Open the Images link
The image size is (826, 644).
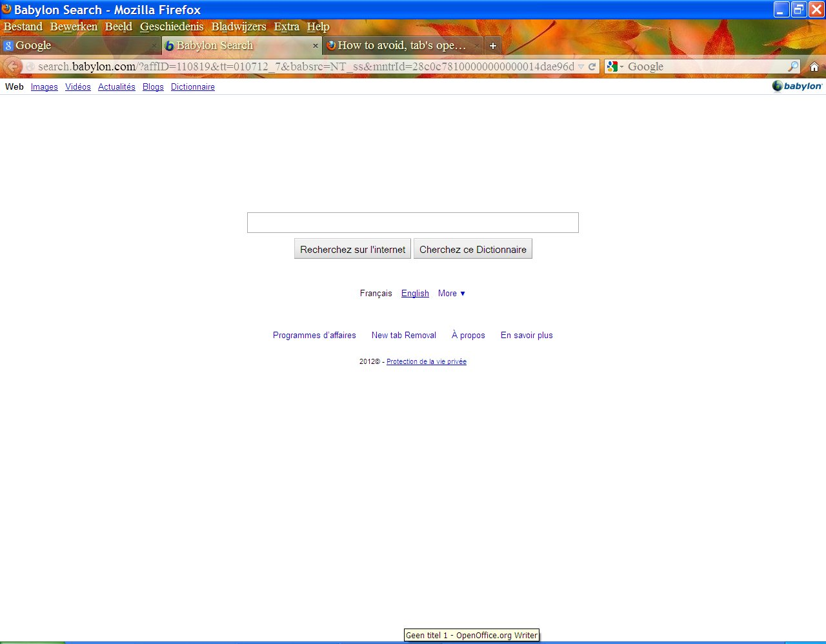pos(45,87)
